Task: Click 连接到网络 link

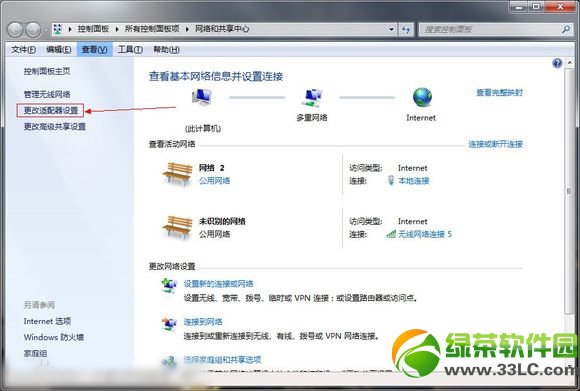Action: coord(203,322)
